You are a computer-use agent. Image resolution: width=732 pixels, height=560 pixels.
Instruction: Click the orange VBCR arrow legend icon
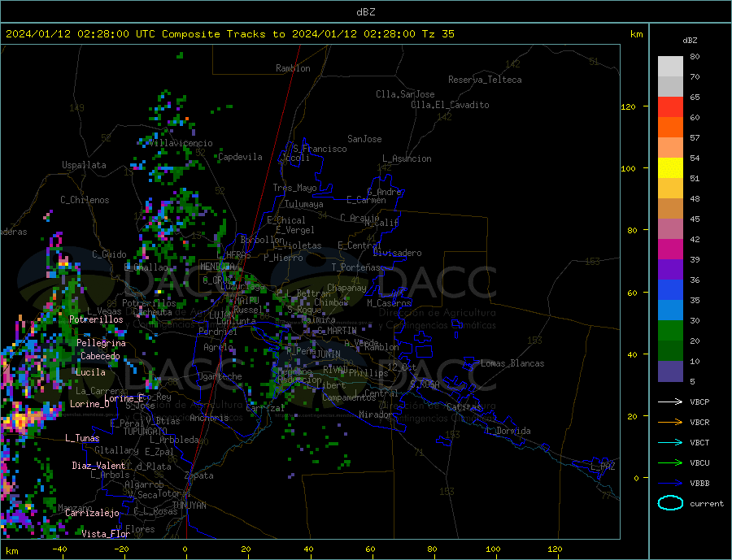pos(670,423)
